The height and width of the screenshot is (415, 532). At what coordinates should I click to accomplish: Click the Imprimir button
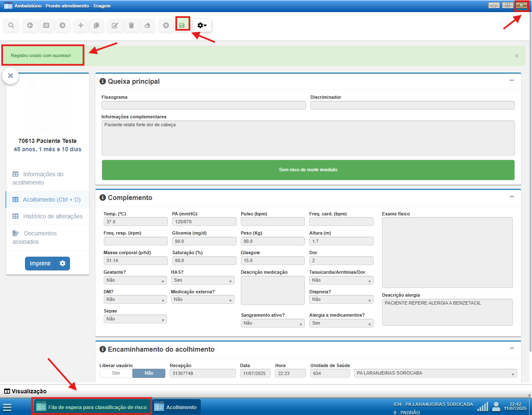tap(40, 263)
